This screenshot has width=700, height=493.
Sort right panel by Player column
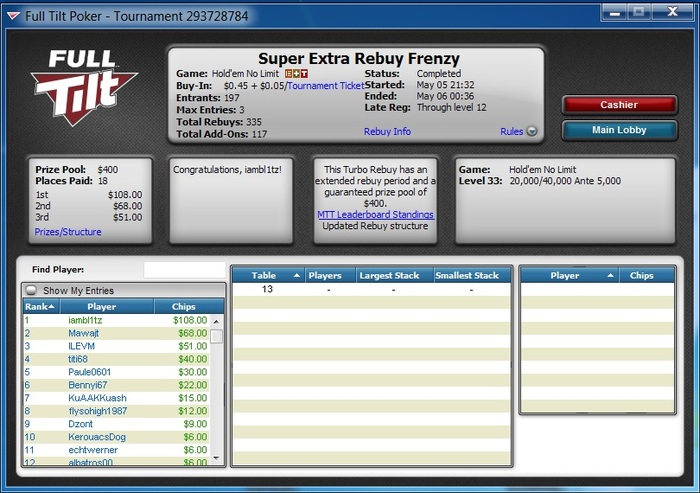[x=570, y=276]
